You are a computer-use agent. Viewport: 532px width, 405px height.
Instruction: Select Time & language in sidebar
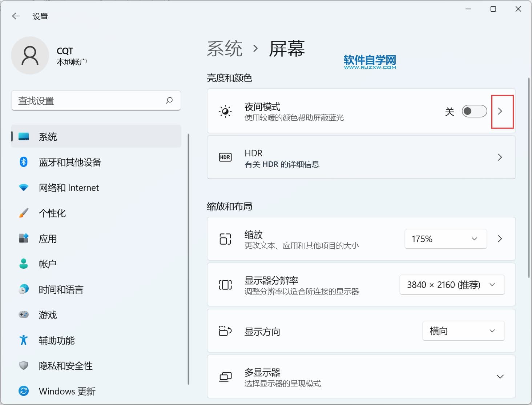61,289
